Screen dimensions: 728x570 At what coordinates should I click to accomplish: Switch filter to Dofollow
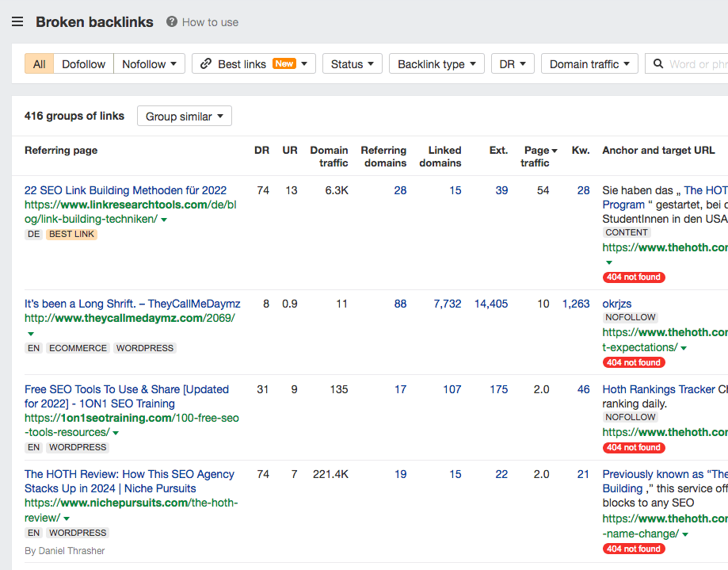click(x=83, y=64)
